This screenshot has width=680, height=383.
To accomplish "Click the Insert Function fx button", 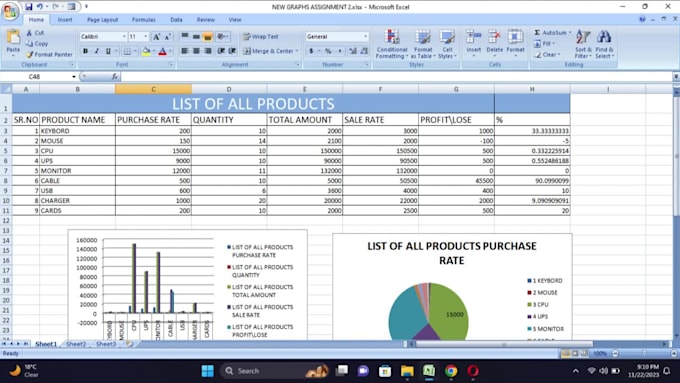I will point(114,77).
